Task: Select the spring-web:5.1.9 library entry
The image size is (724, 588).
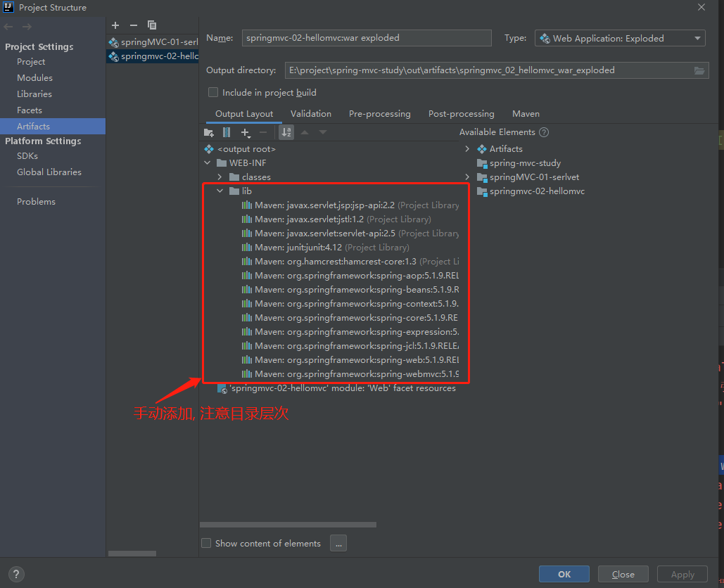Action: click(350, 360)
